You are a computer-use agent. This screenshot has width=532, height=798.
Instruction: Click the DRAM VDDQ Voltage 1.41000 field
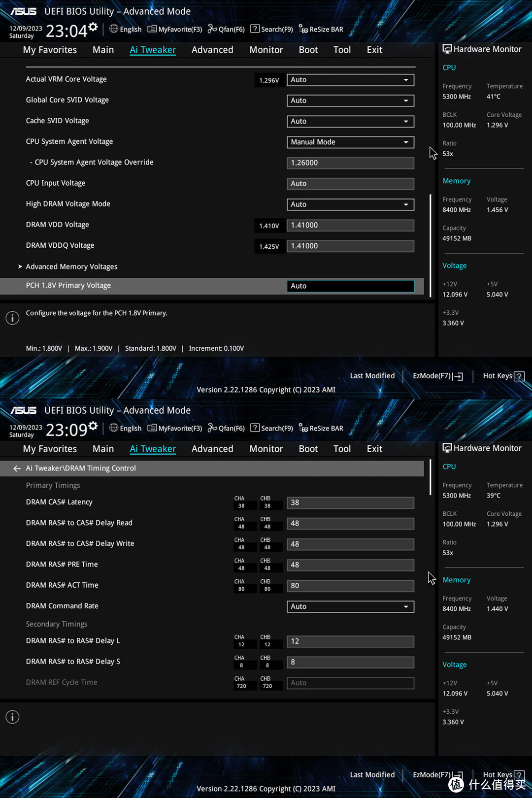350,246
